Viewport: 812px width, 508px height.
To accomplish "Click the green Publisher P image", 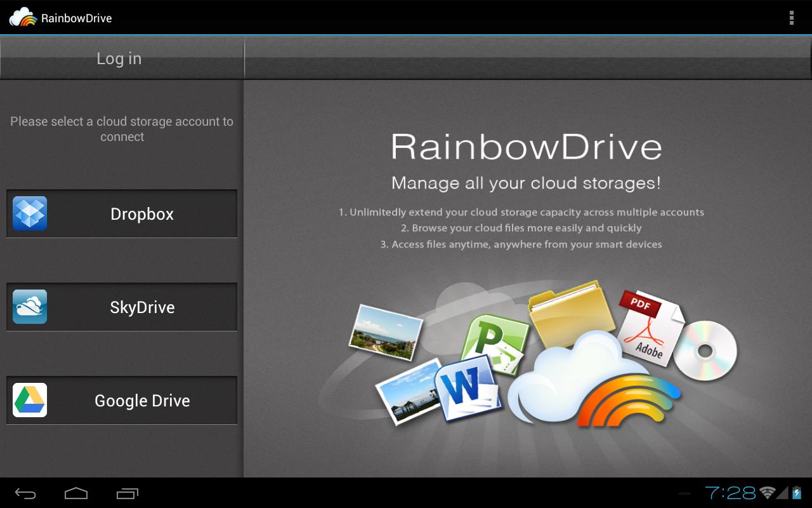I will [495, 345].
